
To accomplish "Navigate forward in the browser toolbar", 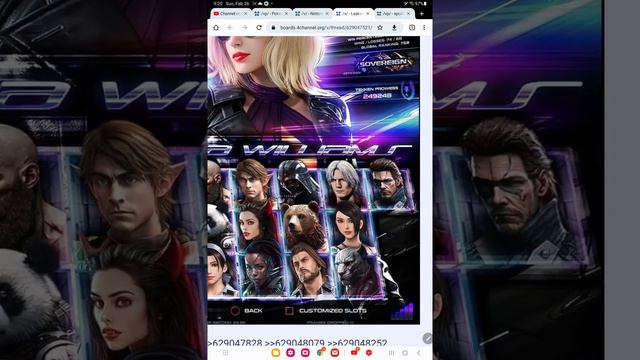I will pyautogui.click(x=244, y=27).
